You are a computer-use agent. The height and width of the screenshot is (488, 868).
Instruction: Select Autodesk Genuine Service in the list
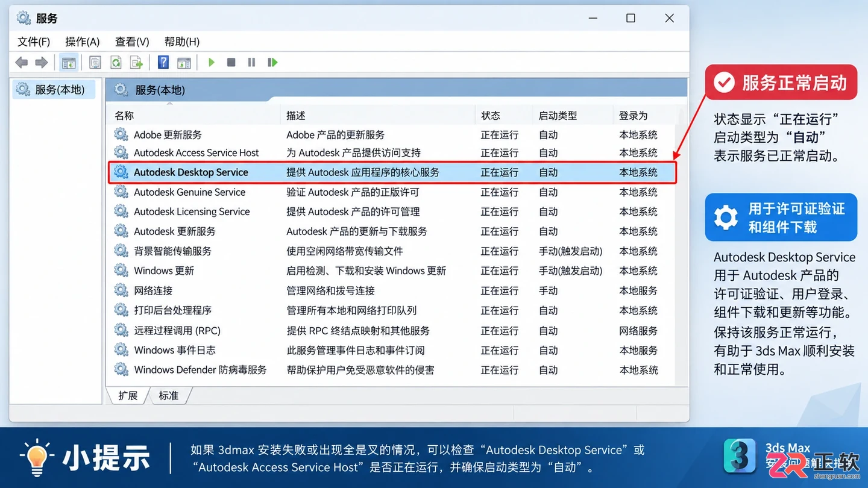click(190, 192)
